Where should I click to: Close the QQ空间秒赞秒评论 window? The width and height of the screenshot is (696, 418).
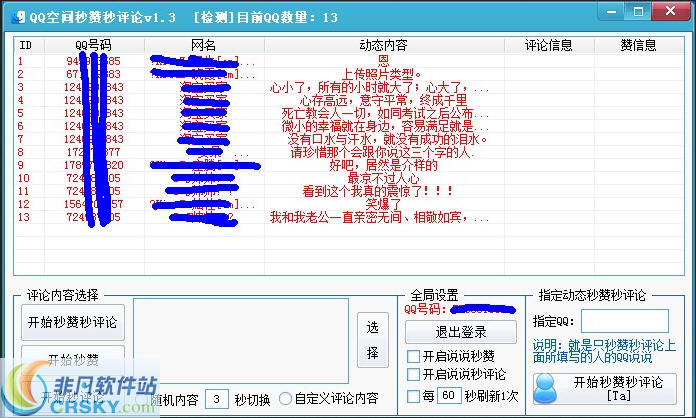point(670,11)
